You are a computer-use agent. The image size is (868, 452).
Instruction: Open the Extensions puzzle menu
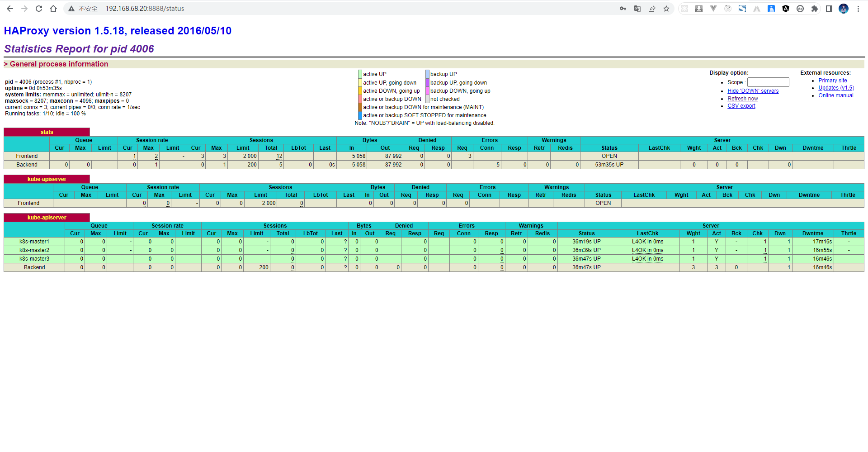(x=815, y=9)
